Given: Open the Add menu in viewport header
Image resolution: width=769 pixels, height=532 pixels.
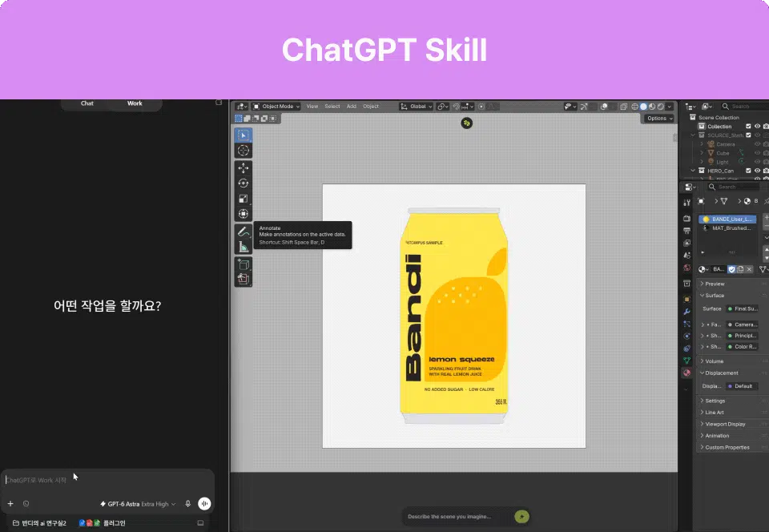Looking at the screenshot, I should coord(352,107).
